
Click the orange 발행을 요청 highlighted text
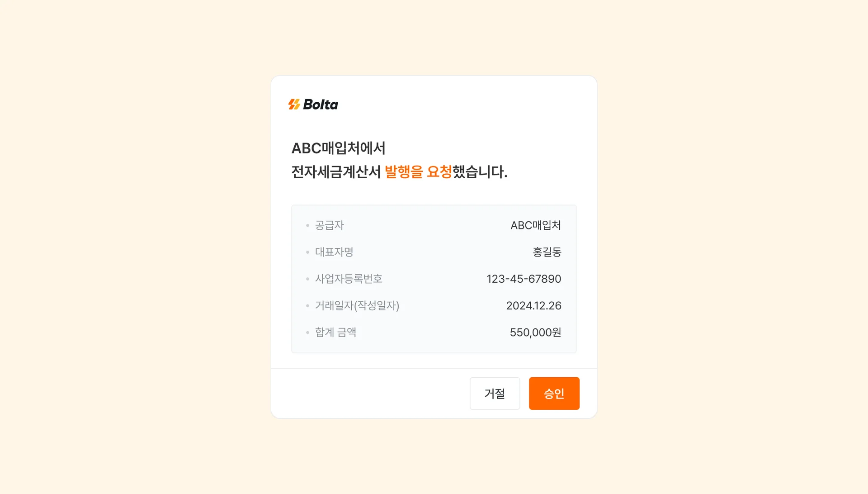pyautogui.click(x=418, y=172)
